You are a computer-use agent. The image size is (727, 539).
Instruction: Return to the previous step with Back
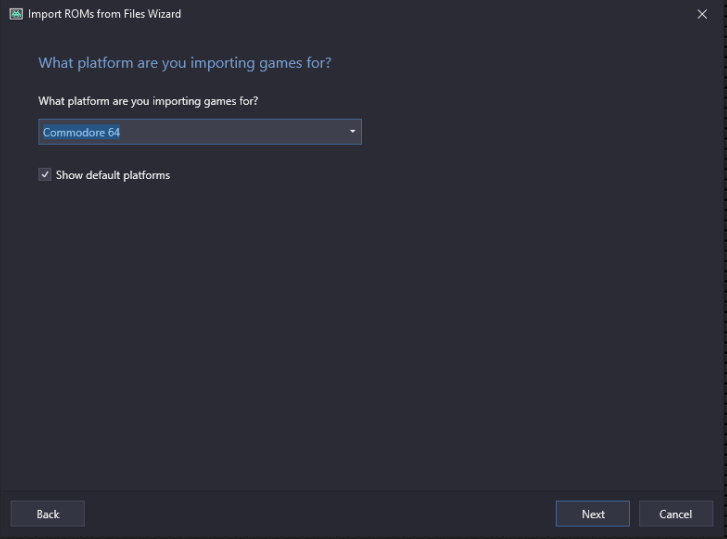(x=48, y=514)
